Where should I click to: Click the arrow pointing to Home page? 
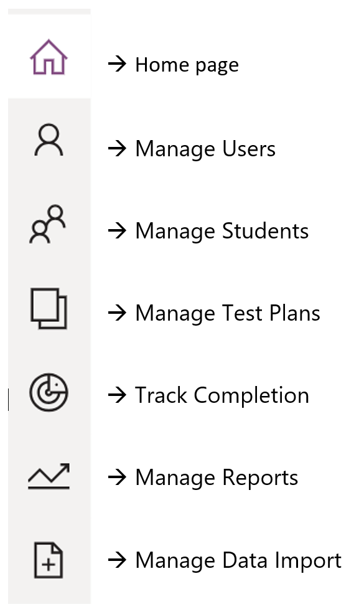117,64
